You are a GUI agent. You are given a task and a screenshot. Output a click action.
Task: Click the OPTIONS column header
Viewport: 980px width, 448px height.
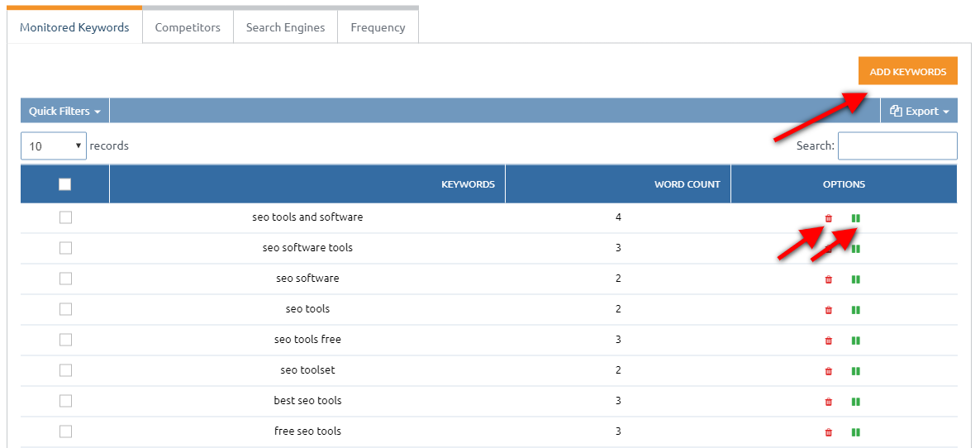click(x=844, y=184)
